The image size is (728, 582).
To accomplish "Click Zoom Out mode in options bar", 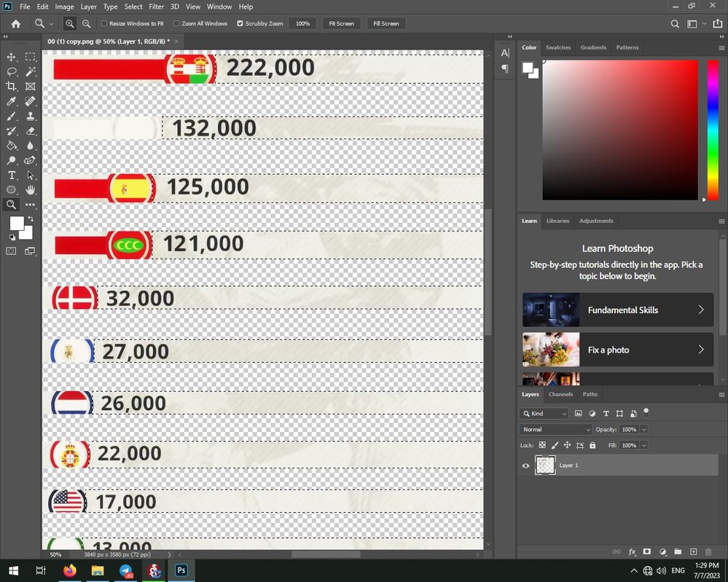I will tap(87, 23).
